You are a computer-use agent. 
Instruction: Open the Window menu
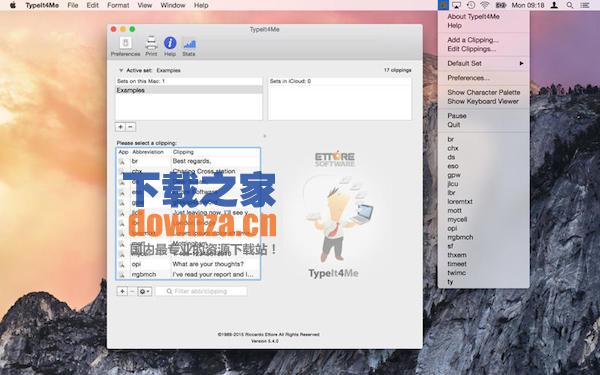coord(173,5)
